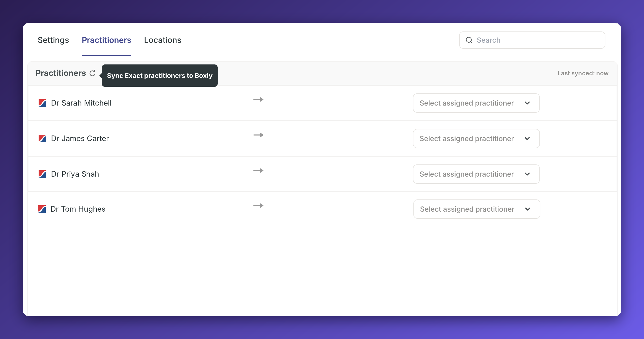
Task: Click the Dr Sarah Mitchell name
Action: pos(81,103)
